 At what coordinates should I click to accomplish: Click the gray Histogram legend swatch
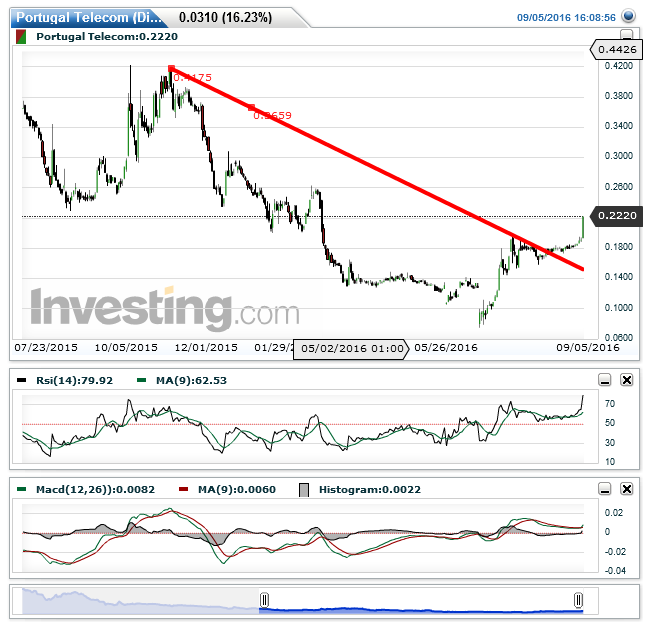[304, 490]
